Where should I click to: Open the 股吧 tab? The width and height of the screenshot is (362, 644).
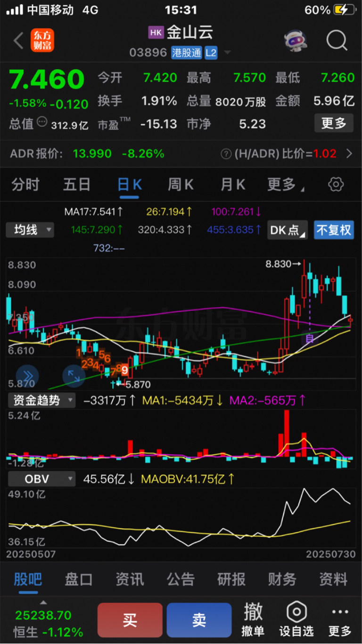[x=28, y=580]
